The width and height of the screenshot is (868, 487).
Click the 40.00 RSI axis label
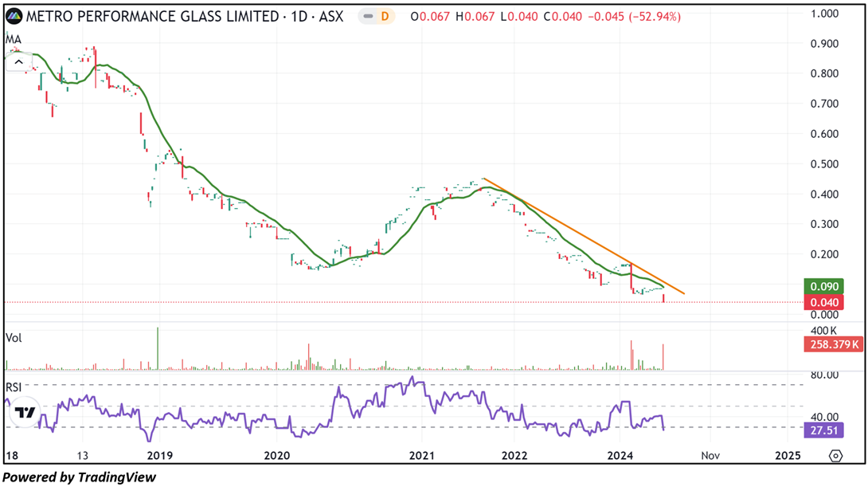tap(824, 417)
